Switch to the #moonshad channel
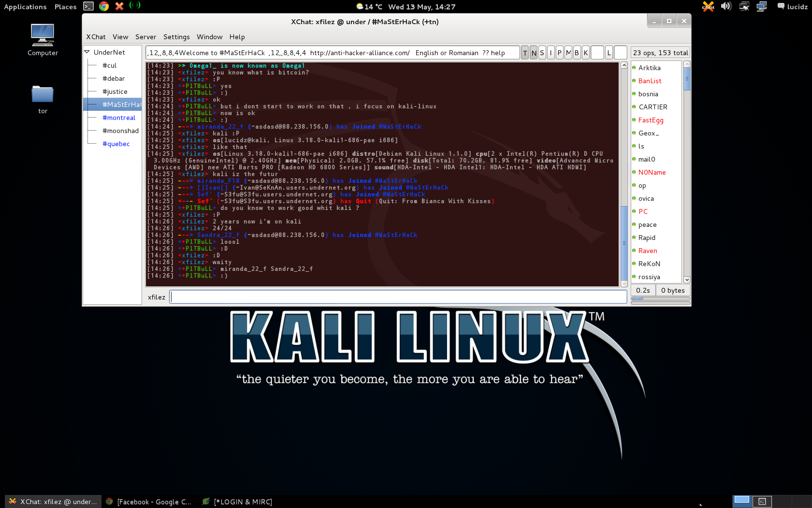The width and height of the screenshot is (812, 508). pyautogui.click(x=120, y=131)
